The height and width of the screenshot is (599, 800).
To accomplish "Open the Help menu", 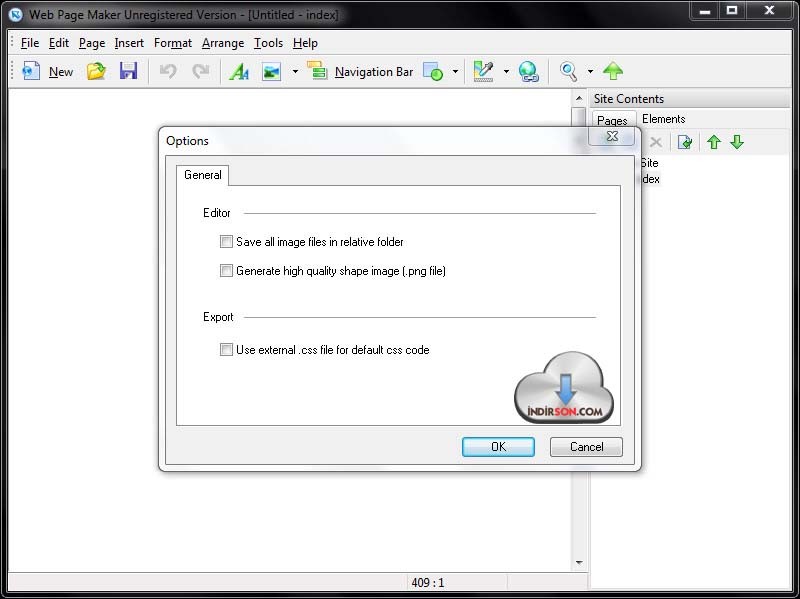I will point(305,43).
